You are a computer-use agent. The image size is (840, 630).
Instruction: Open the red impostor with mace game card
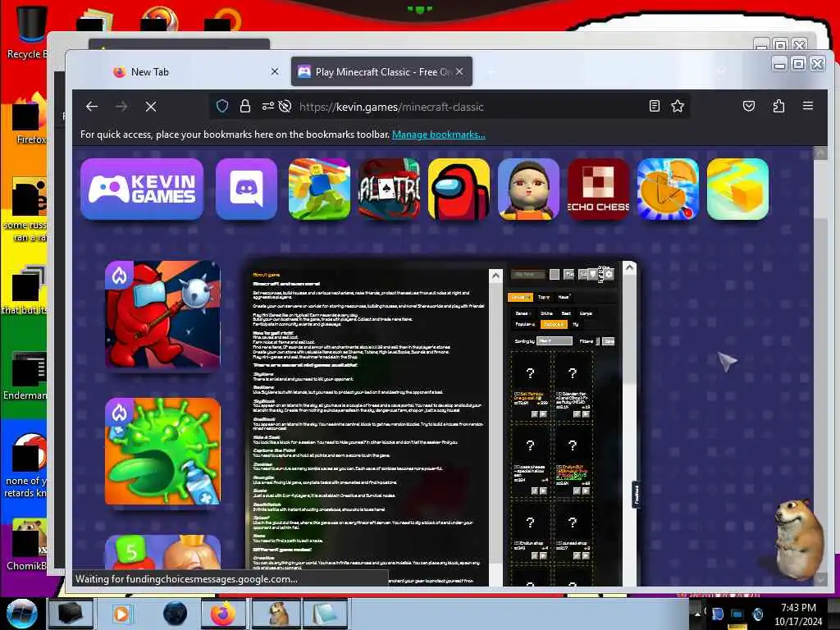(163, 314)
